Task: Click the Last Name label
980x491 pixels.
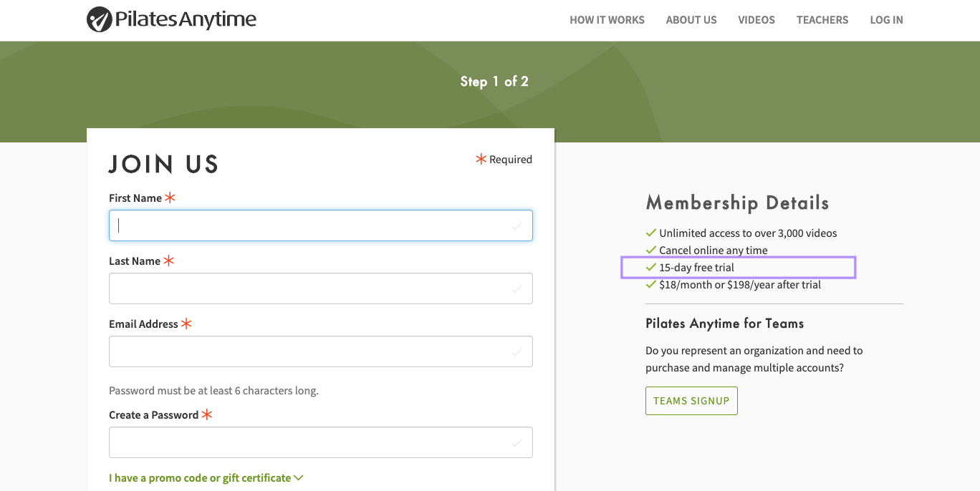Action: [x=135, y=261]
